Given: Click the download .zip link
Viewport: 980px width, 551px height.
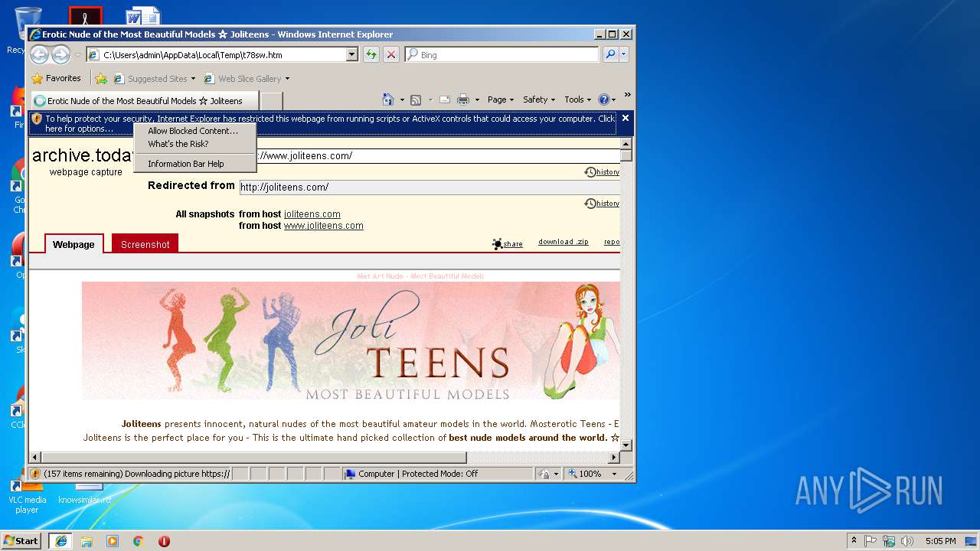Looking at the screenshot, I should 563,242.
